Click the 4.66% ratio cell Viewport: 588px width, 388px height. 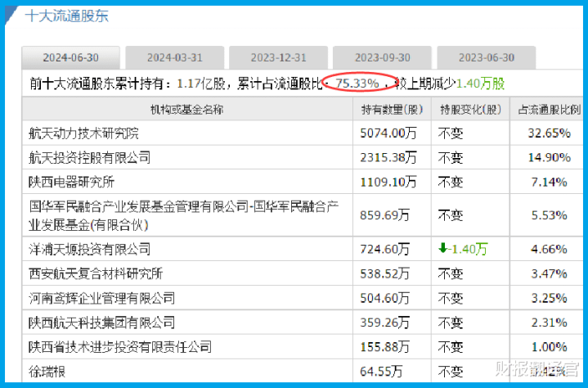point(549,249)
